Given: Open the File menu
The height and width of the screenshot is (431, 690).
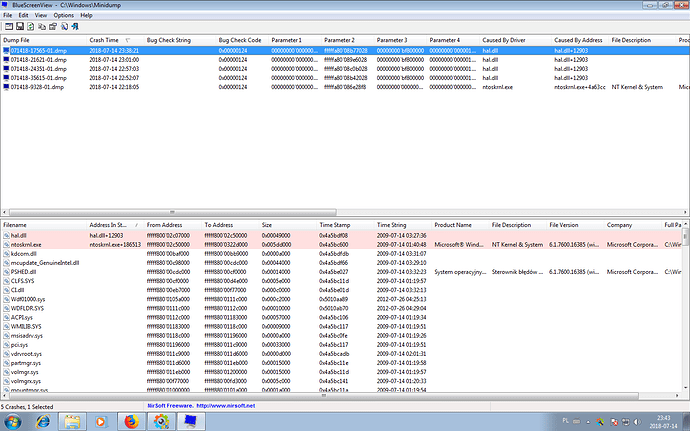Looking at the screenshot, I should (8, 16).
